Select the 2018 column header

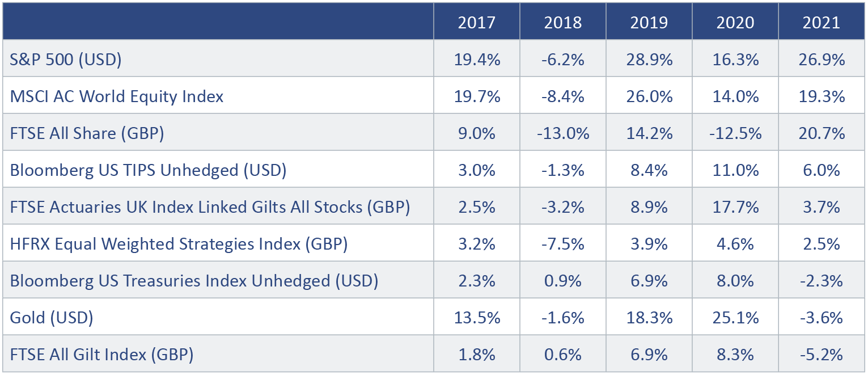(x=562, y=22)
